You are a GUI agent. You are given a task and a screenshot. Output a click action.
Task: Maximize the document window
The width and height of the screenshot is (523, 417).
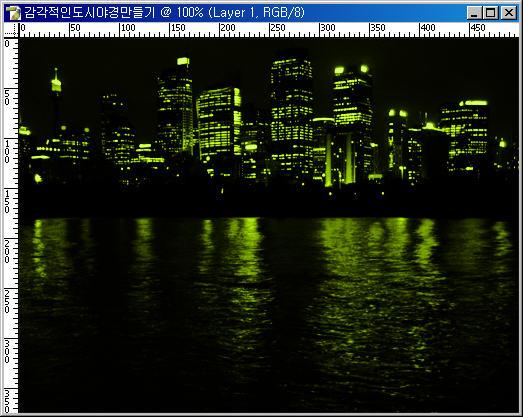(491, 13)
